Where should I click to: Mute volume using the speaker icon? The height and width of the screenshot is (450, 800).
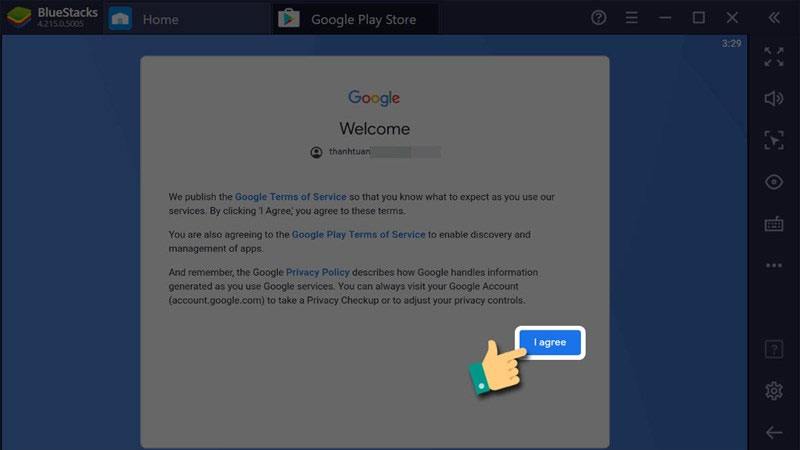(x=774, y=98)
